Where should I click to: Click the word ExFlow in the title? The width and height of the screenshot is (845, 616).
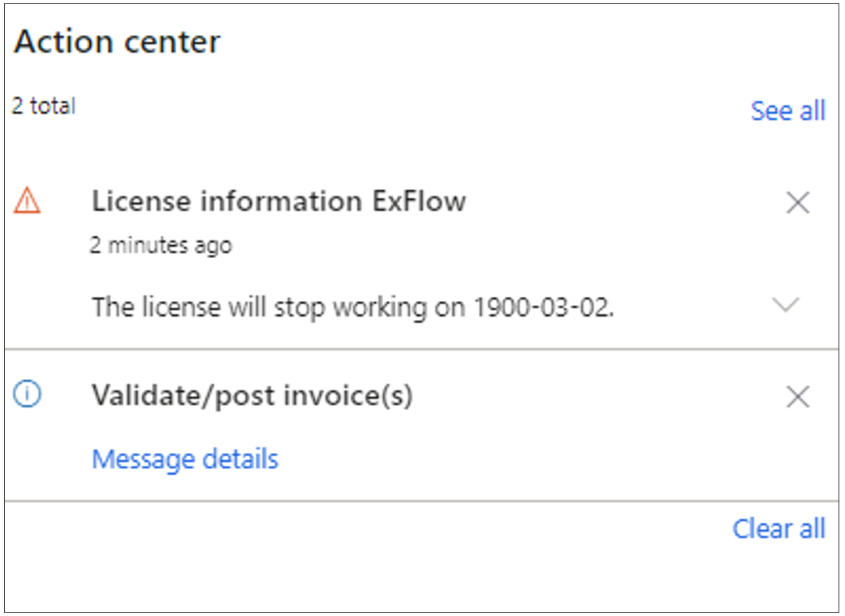point(418,201)
